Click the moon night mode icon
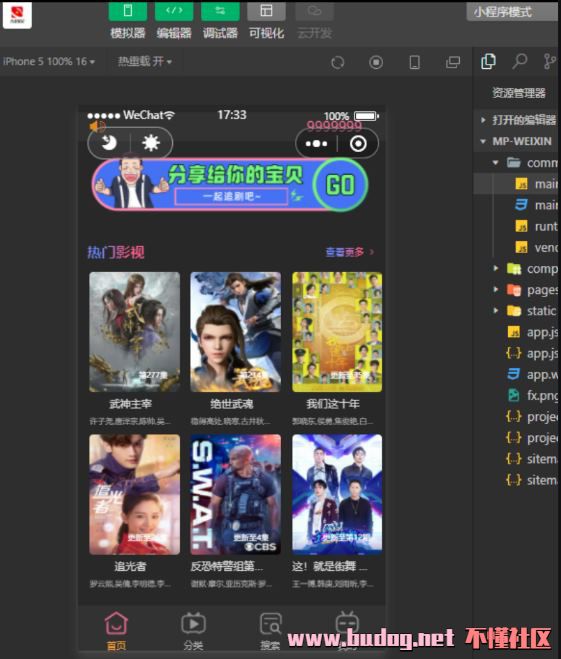 coord(109,143)
